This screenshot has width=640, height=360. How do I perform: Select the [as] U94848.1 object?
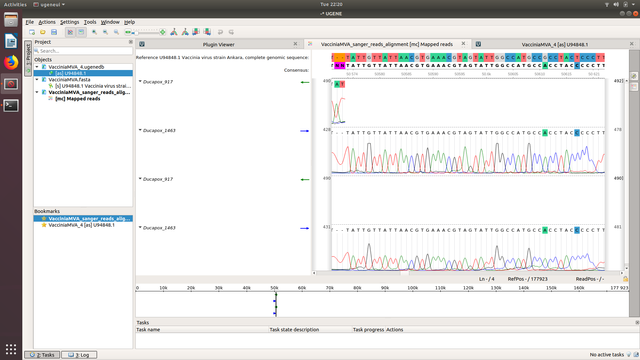coord(83,73)
